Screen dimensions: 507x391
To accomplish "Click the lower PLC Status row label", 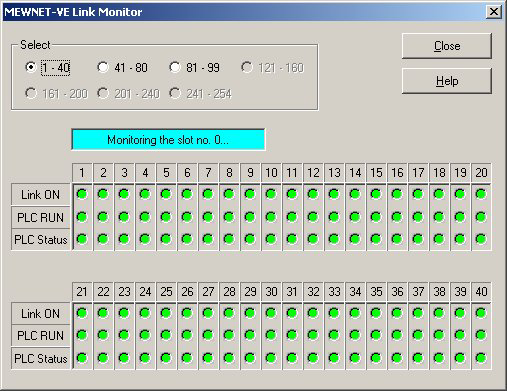I will [x=41, y=359].
